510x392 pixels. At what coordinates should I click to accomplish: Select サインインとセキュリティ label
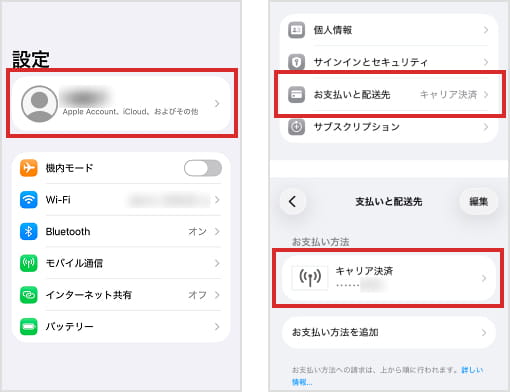pyautogui.click(x=371, y=62)
